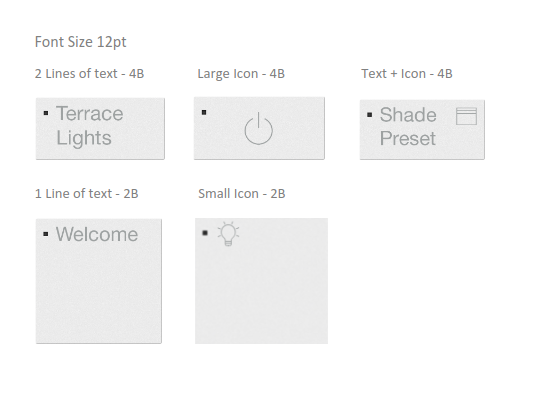Click the Font Size 12pt heading

[x=81, y=42]
